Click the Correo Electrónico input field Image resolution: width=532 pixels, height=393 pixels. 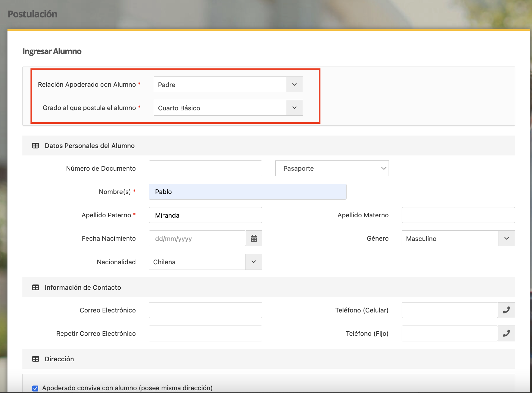pos(205,310)
